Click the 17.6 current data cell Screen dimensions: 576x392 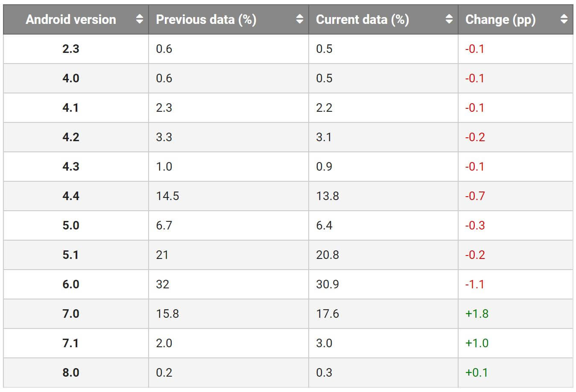pos(327,314)
